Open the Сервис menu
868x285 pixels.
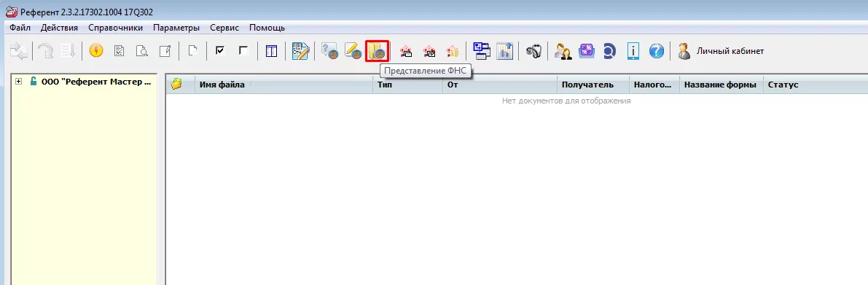[224, 28]
